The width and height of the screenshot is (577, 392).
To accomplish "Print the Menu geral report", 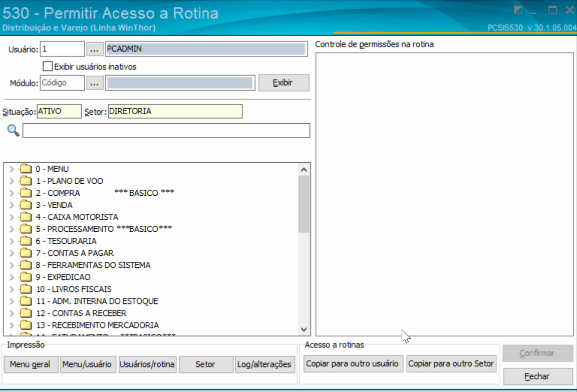I will (x=31, y=364).
